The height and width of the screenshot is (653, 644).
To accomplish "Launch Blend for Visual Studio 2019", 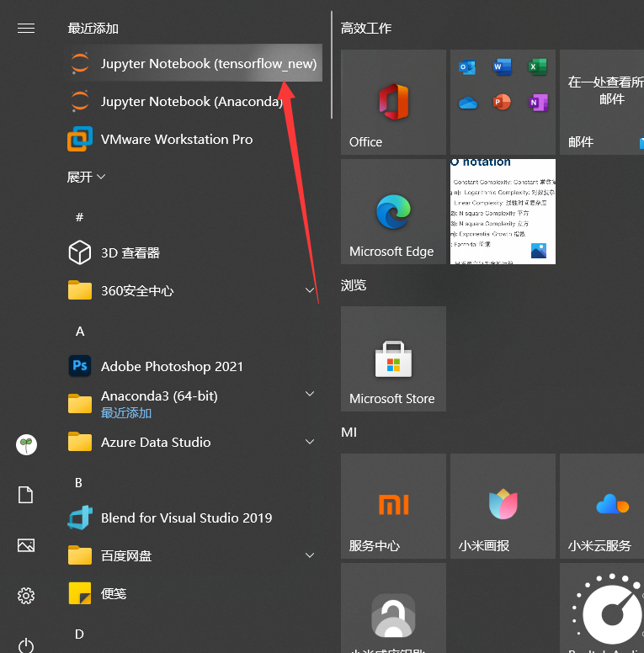I will pos(194,518).
